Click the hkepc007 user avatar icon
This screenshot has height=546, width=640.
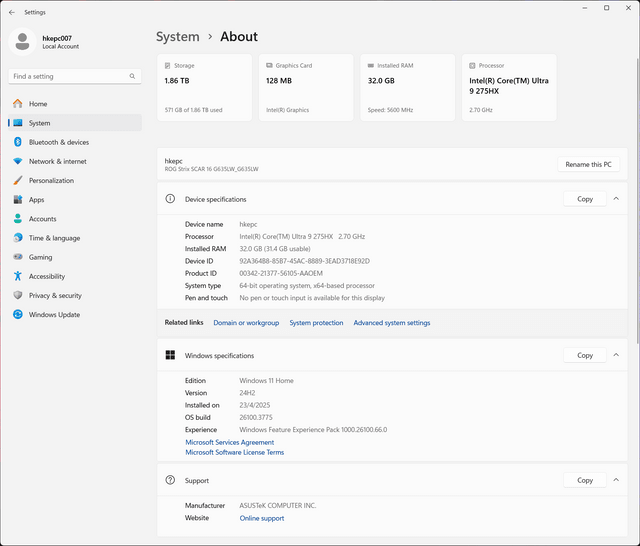coord(22,42)
